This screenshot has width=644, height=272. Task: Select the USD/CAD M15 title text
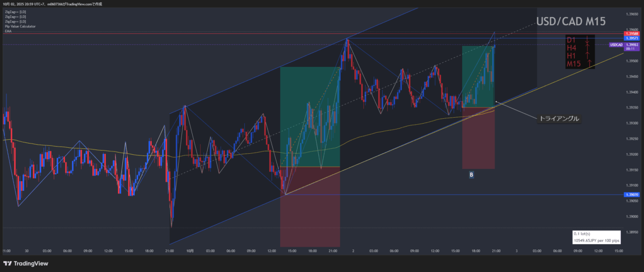coord(570,22)
